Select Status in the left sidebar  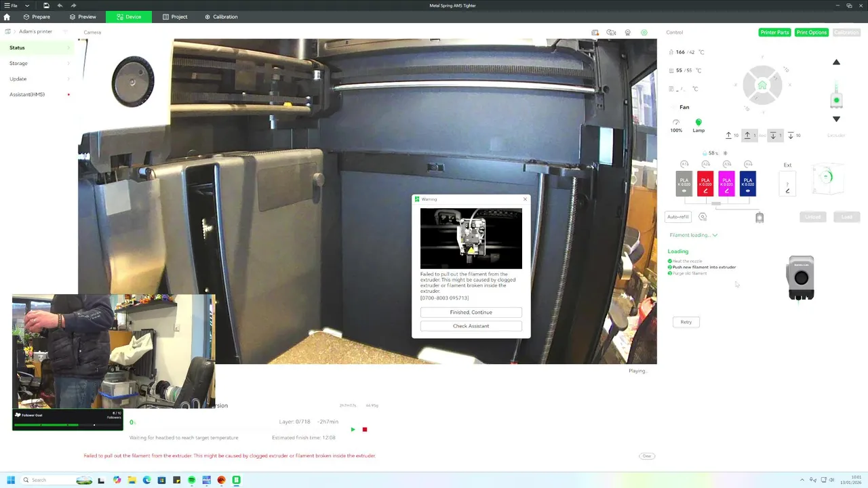click(x=37, y=47)
